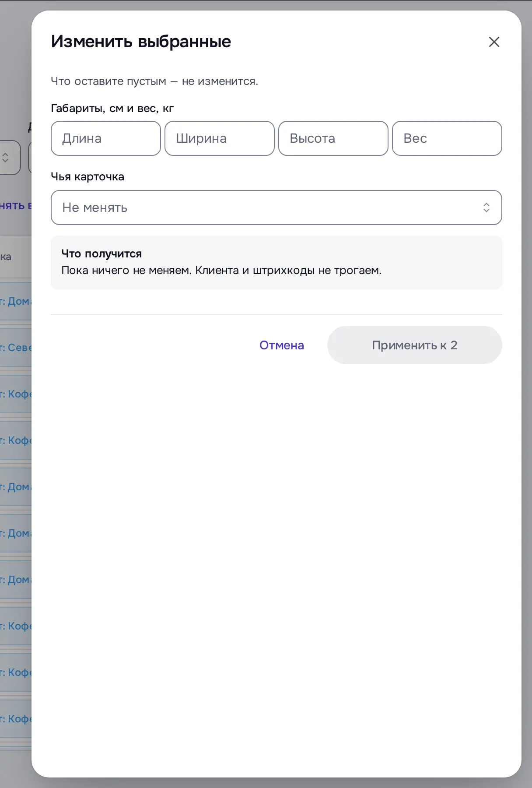Screen dimensions: 532x788
Task: Open the Чья карточка dropdown
Action: point(276,208)
